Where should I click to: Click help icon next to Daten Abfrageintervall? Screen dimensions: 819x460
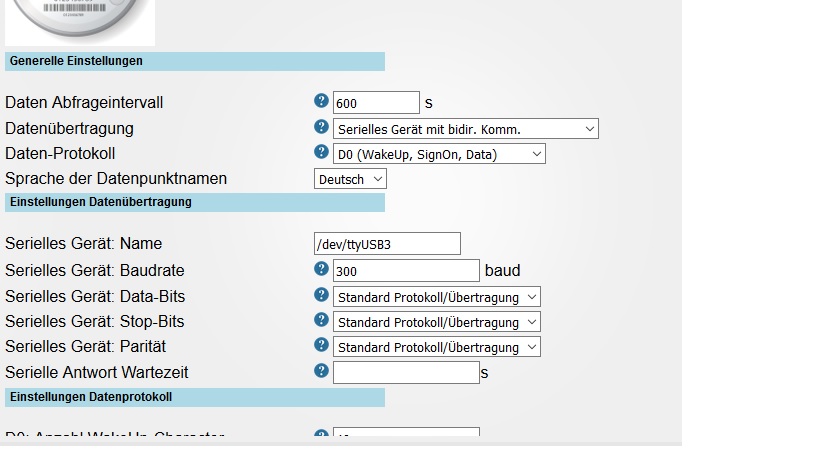(321, 101)
